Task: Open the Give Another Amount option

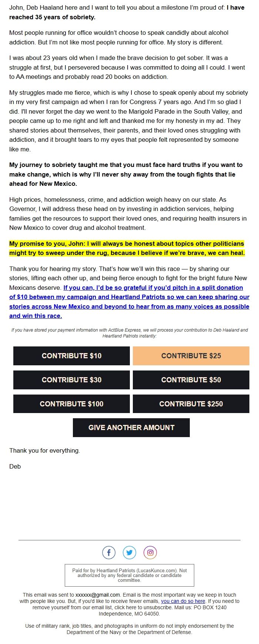Action: [x=131, y=427]
